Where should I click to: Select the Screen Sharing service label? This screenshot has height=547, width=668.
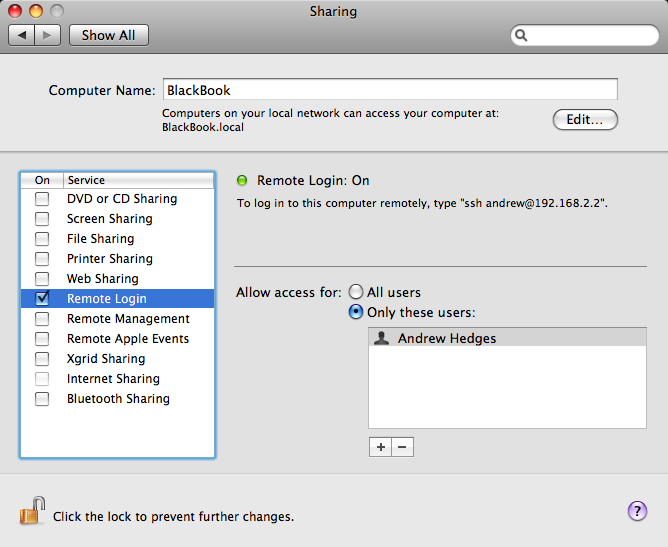[x=109, y=219]
